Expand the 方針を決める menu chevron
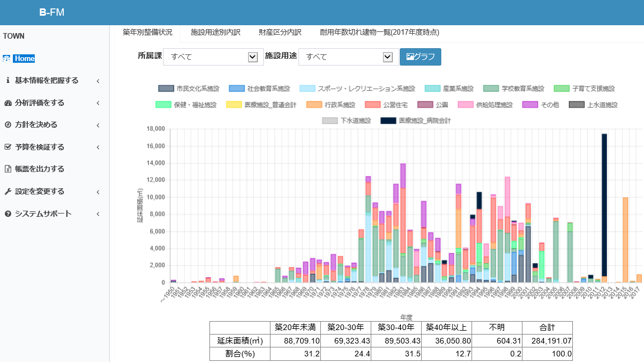 98,125
